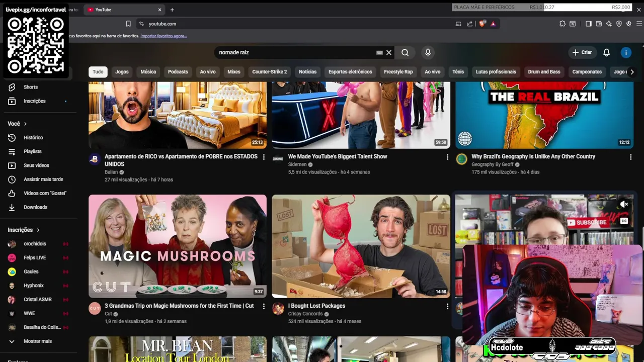Select the Tudo filter chip
This screenshot has height=362, width=644.
98,72
